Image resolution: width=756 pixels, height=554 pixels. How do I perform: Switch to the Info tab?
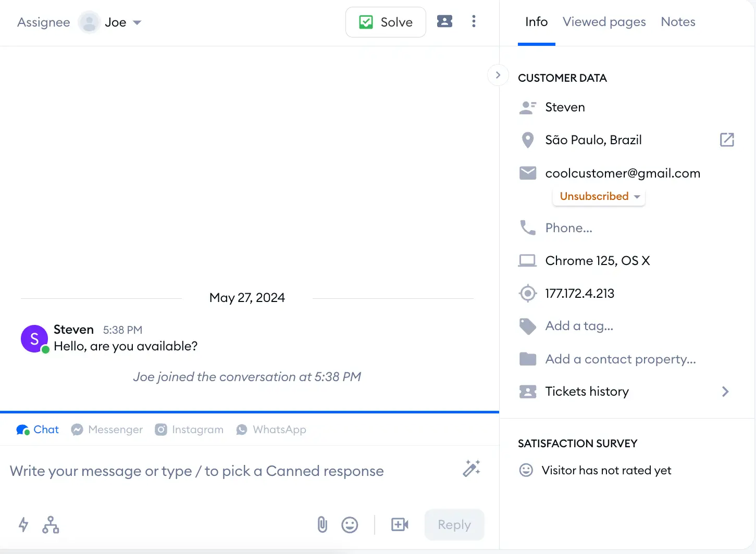[x=536, y=22]
